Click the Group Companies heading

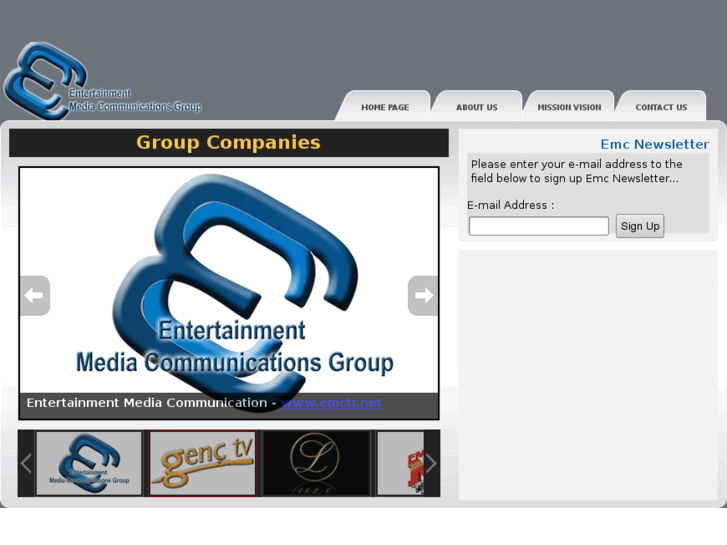pyautogui.click(x=229, y=142)
